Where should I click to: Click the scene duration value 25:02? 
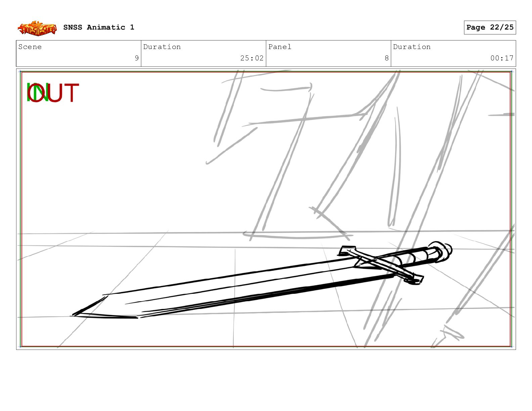(252, 58)
